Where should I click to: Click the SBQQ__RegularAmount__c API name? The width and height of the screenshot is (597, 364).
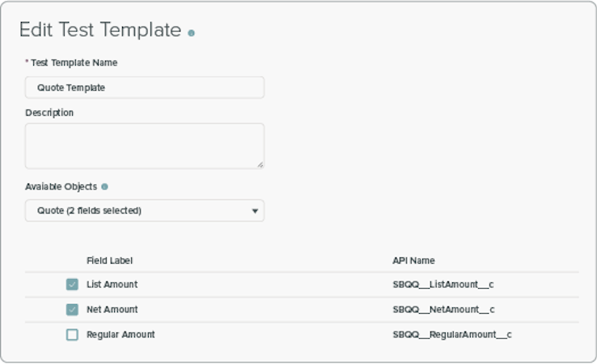[452, 335]
